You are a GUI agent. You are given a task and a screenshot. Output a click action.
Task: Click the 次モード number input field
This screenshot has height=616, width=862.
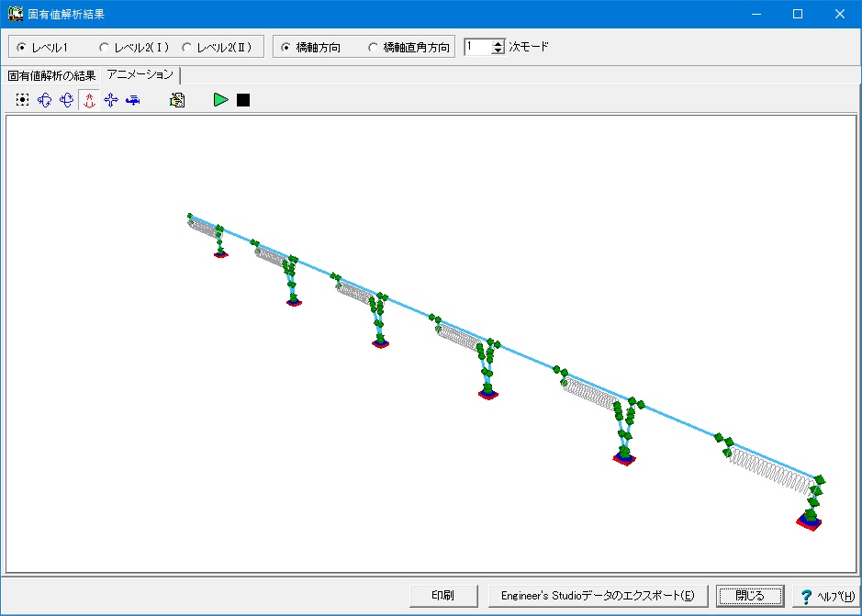point(478,47)
